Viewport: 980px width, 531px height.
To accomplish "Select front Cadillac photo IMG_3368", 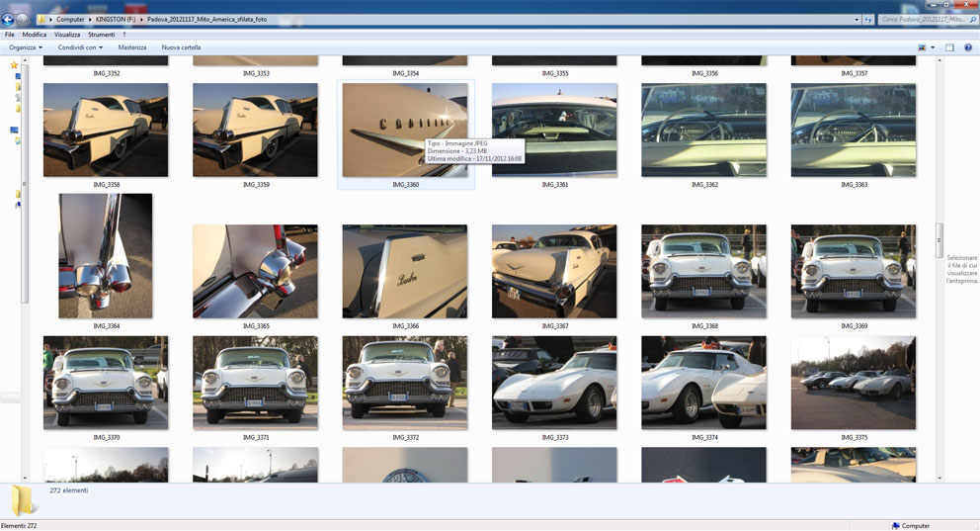I will pyautogui.click(x=703, y=272).
